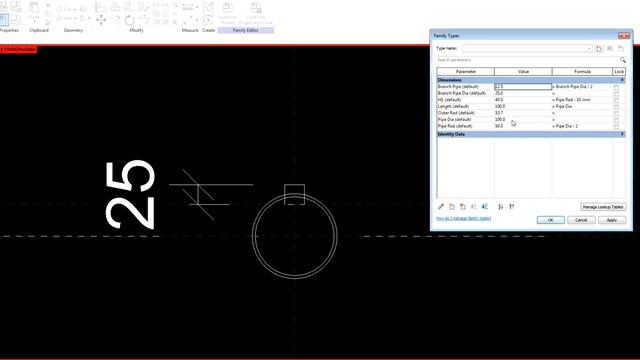The image size is (640, 360).
Task: Select 'Branch Pipe Dia (default)' parameter name
Action: click(x=462, y=93)
